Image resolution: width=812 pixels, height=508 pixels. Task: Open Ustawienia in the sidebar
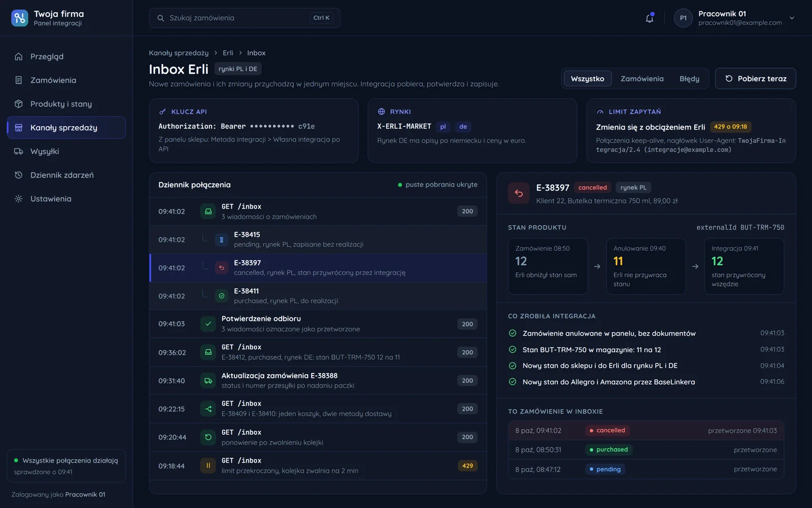pos(66,199)
